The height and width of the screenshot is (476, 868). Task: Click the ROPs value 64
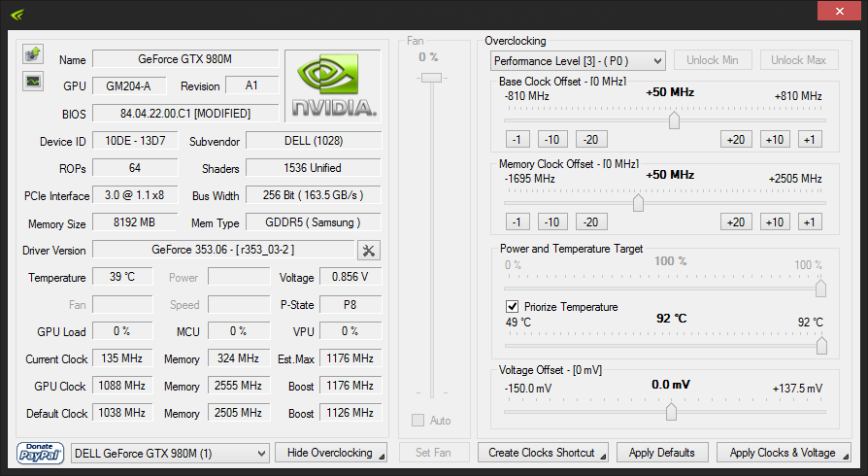click(x=135, y=168)
